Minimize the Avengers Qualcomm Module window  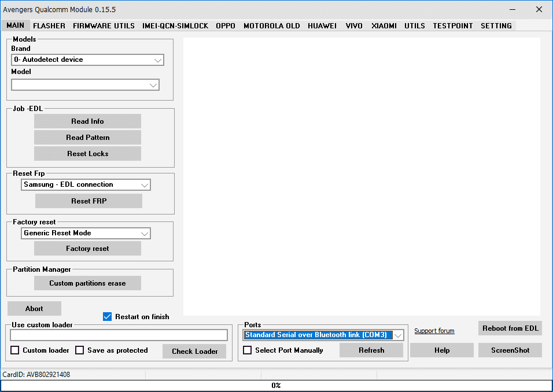513,9
